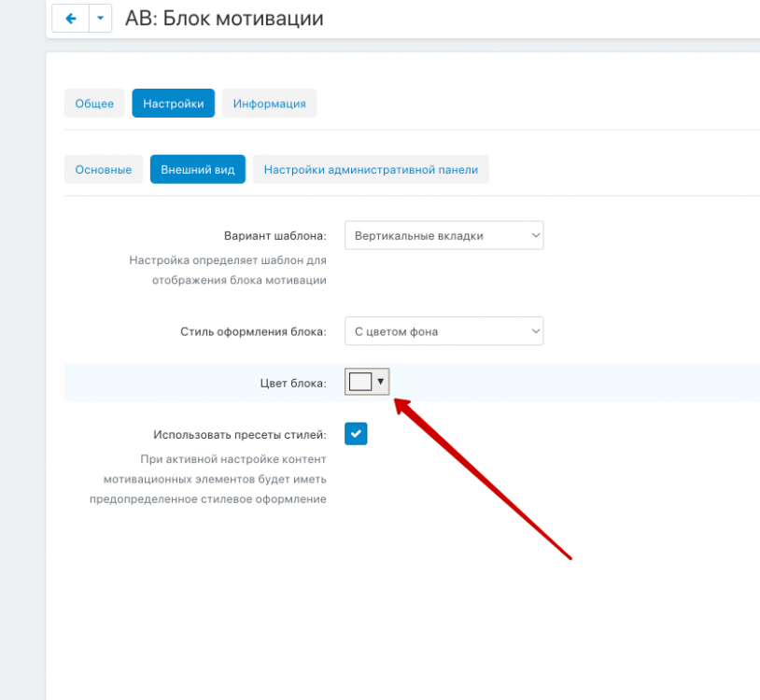This screenshot has width=760, height=700.
Task: Switch to the Общее tab
Action: [x=94, y=104]
